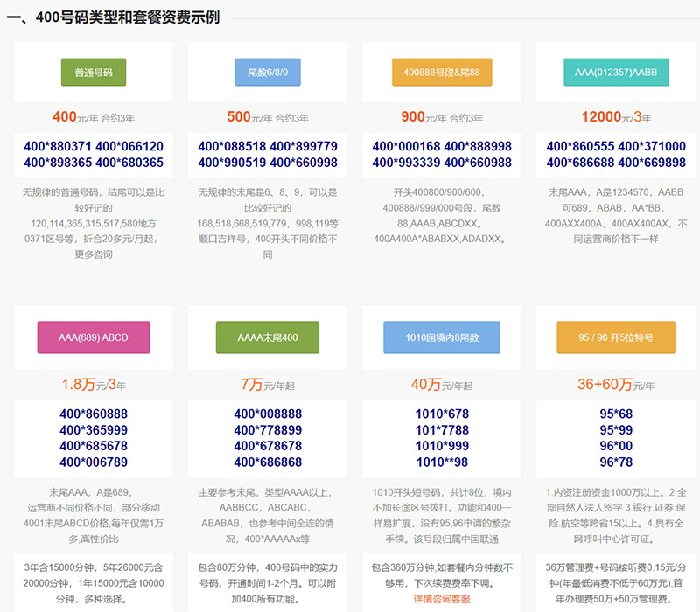Select phone number 400*860555
The height and width of the screenshot is (612, 700).
pos(579,144)
